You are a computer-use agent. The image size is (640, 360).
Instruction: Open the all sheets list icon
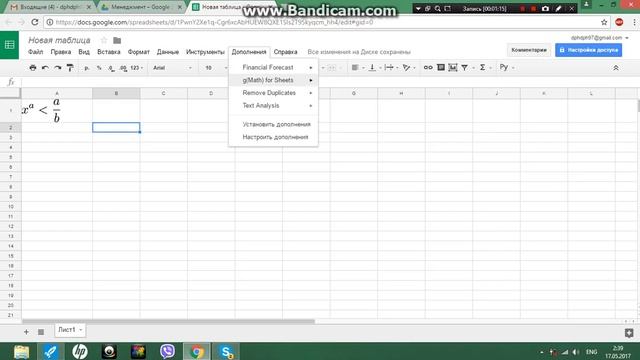[41, 332]
